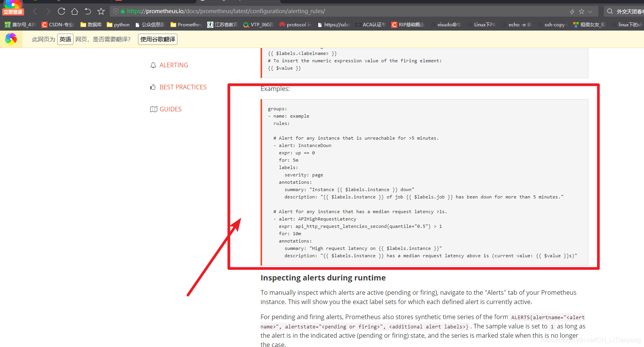
Task: Open the linux下的sh bookmark
Action: pyautogui.click(x=627, y=24)
